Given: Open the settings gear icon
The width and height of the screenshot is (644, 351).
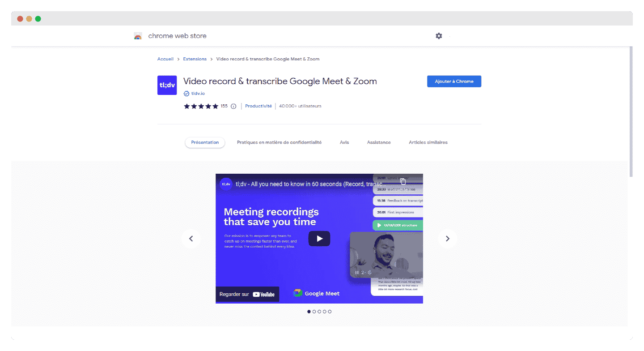Looking at the screenshot, I should 439,36.
